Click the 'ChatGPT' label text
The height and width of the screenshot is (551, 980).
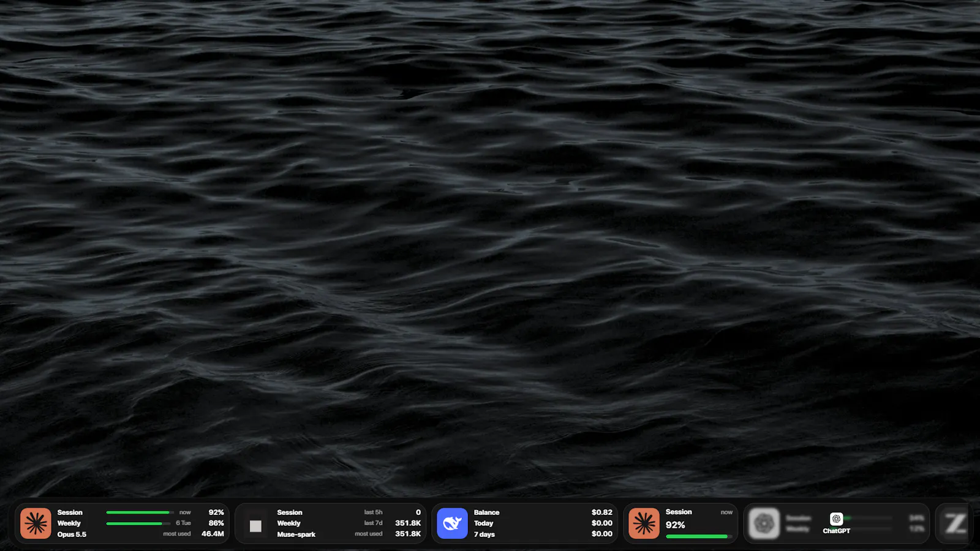(x=836, y=531)
